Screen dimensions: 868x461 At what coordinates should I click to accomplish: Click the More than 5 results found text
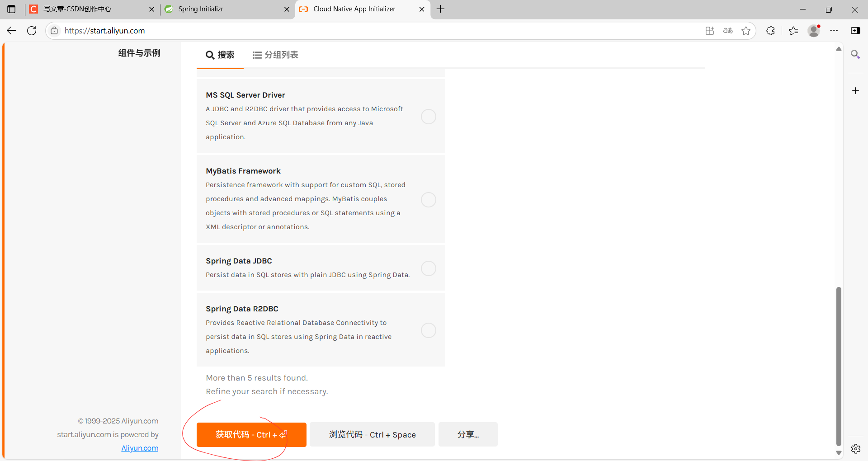tap(257, 378)
